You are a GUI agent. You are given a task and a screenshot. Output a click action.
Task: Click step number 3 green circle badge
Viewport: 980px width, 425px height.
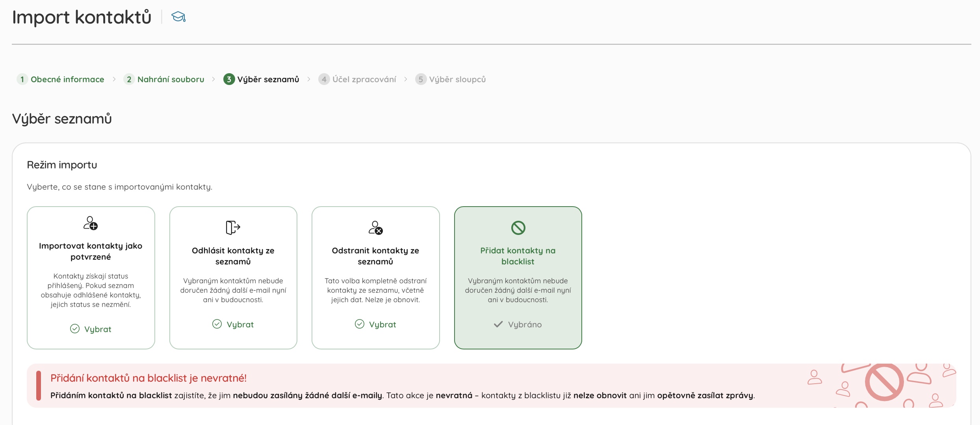pos(229,79)
